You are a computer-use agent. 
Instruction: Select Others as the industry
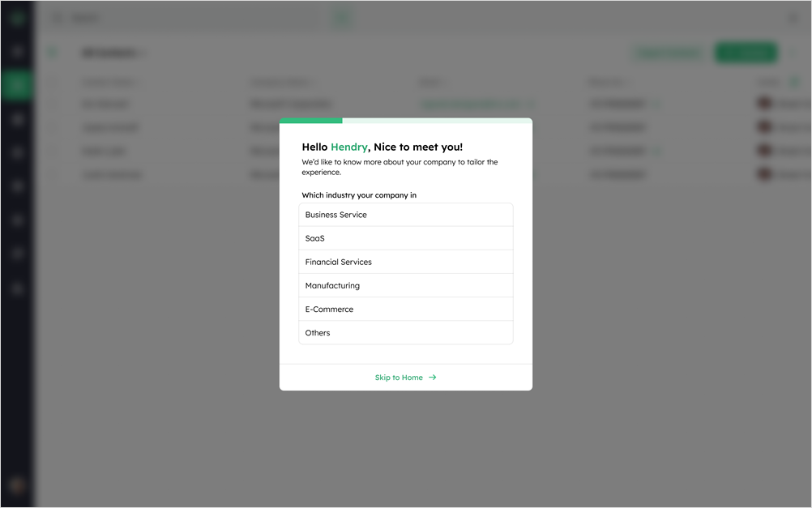tap(405, 332)
